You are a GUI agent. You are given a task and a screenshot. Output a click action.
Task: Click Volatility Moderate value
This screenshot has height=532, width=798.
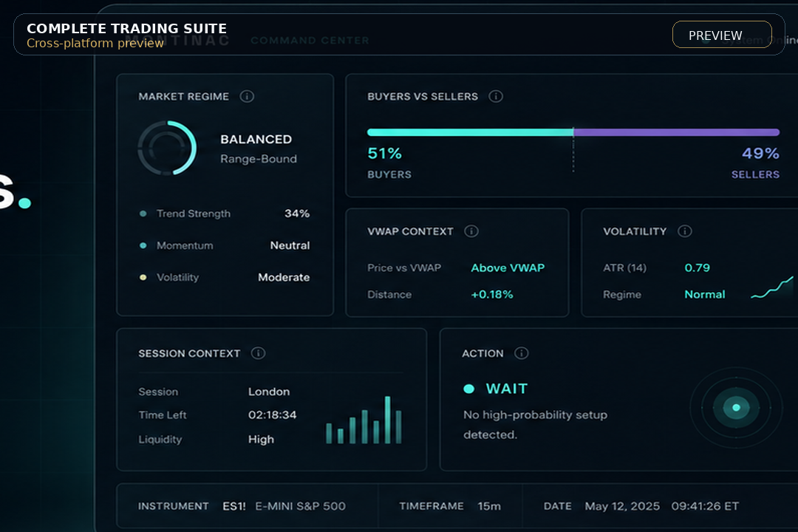pyautogui.click(x=284, y=278)
